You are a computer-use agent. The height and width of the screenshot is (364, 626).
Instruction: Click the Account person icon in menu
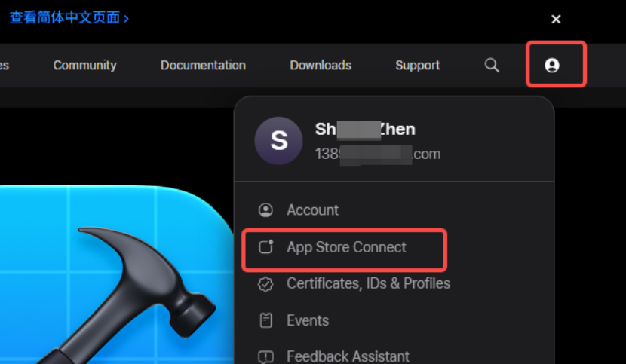click(x=265, y=210)
